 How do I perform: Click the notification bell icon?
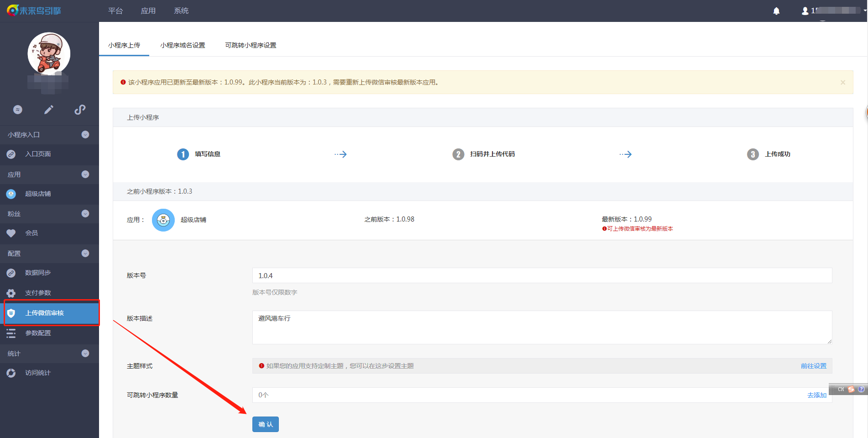(776, 11)
